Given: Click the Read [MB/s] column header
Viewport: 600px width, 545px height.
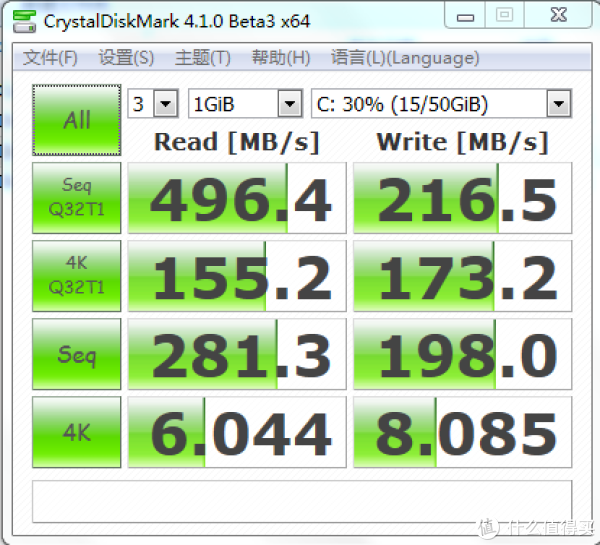Looking at the screenshot, I should pos(237,142).
